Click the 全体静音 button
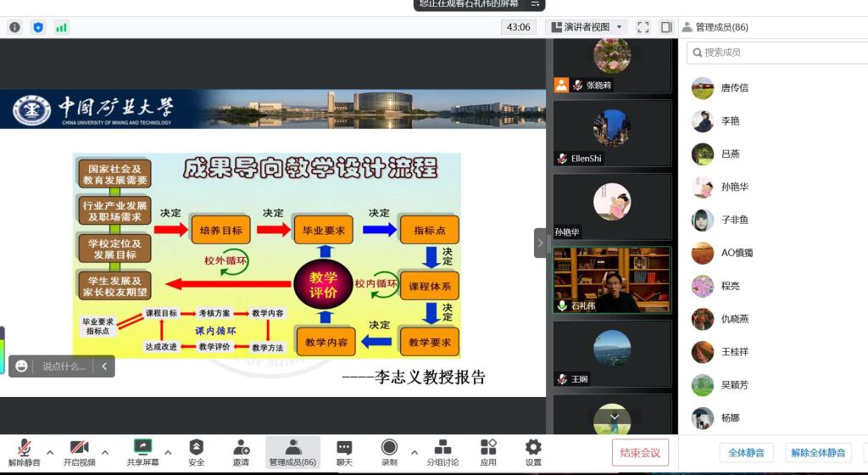Screen dimensions: 868x475 746,453
